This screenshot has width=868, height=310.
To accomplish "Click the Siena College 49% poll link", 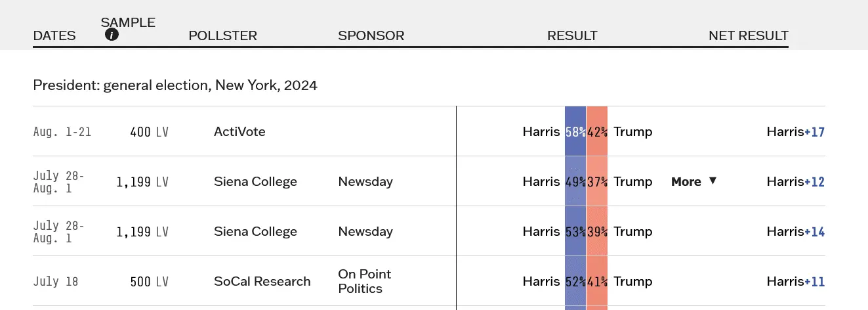I will tap(255, 181).
